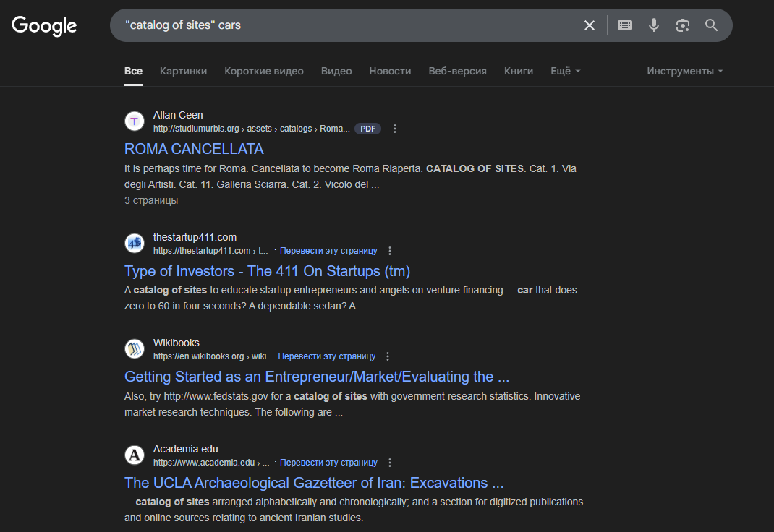The width and height of the screenshot is (774, 532).
Task: Start voice search with microphone icon
Action: 653,25
